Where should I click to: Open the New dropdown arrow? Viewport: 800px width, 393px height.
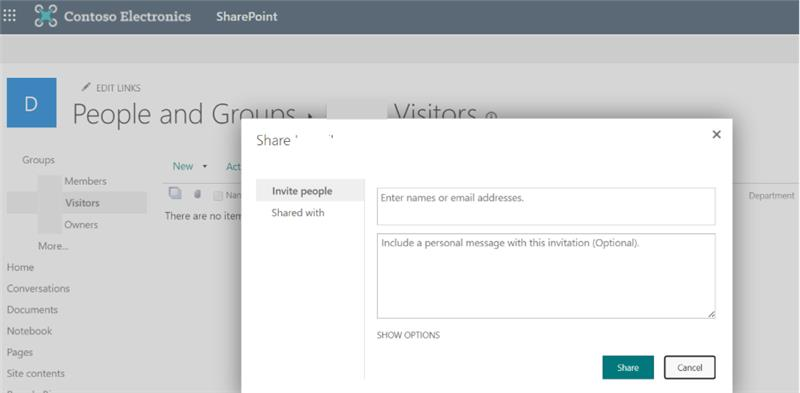(x=205, y=166)
